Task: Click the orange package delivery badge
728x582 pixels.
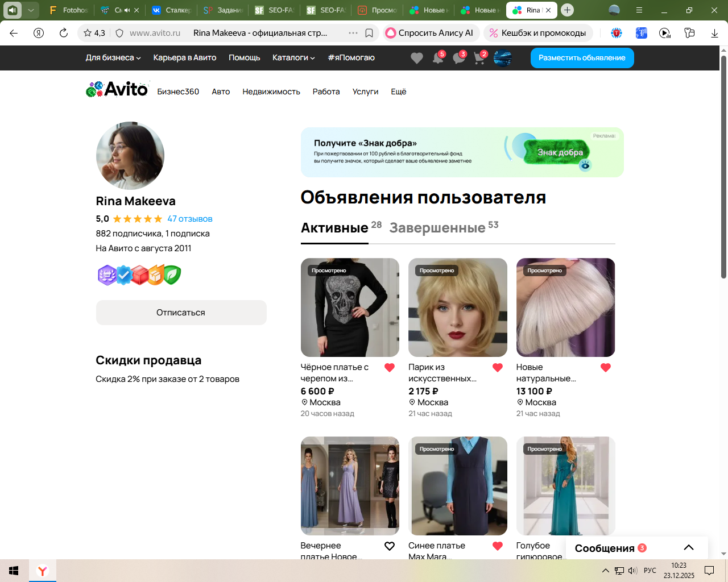Action: [x=156, y=275]
